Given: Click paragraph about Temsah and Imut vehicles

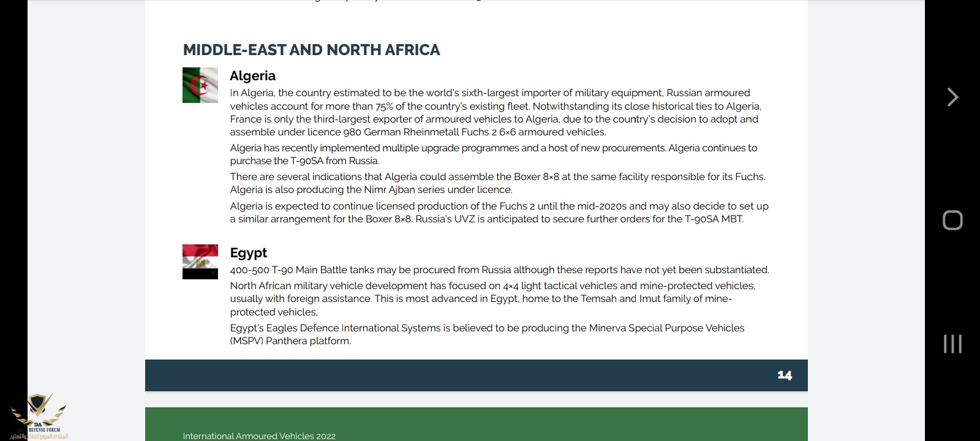Looking at the screenshot, I should click(492, 299).
